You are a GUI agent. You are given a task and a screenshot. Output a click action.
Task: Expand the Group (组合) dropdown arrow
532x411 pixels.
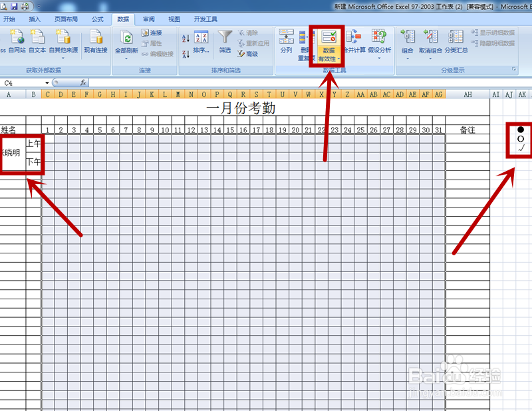click(x=408, y=59)
